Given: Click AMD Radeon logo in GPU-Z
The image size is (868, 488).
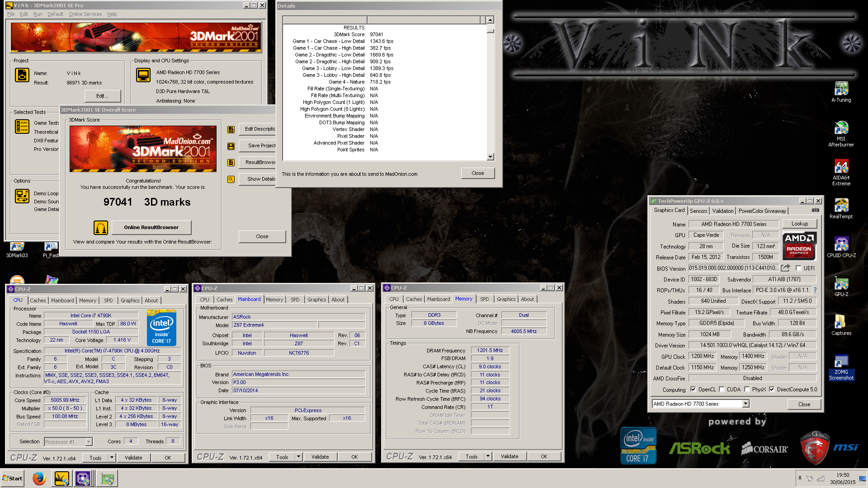Looking at the screenshot, I should [x=799, y=246].
